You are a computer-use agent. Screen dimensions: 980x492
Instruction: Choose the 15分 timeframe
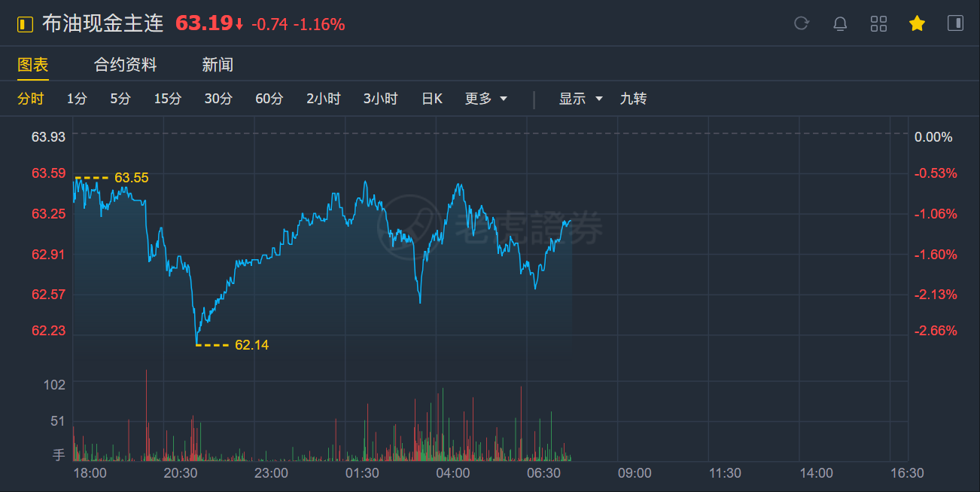(168, 99)
